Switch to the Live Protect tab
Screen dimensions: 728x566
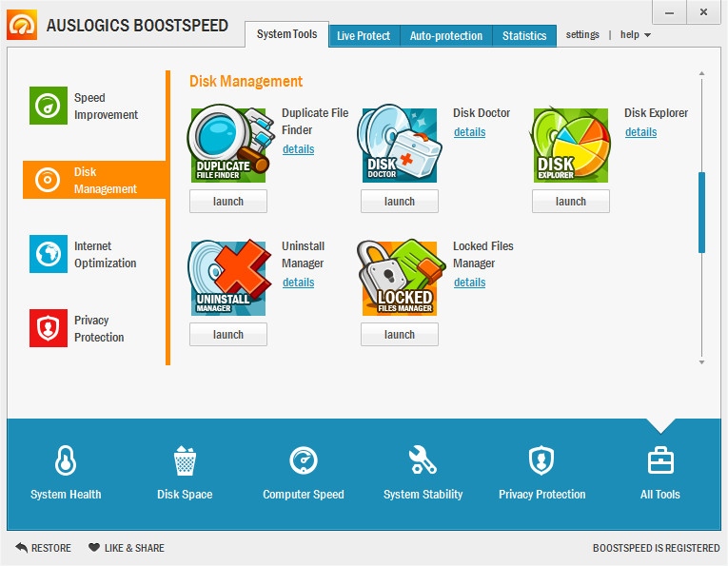tap(364, 36)
